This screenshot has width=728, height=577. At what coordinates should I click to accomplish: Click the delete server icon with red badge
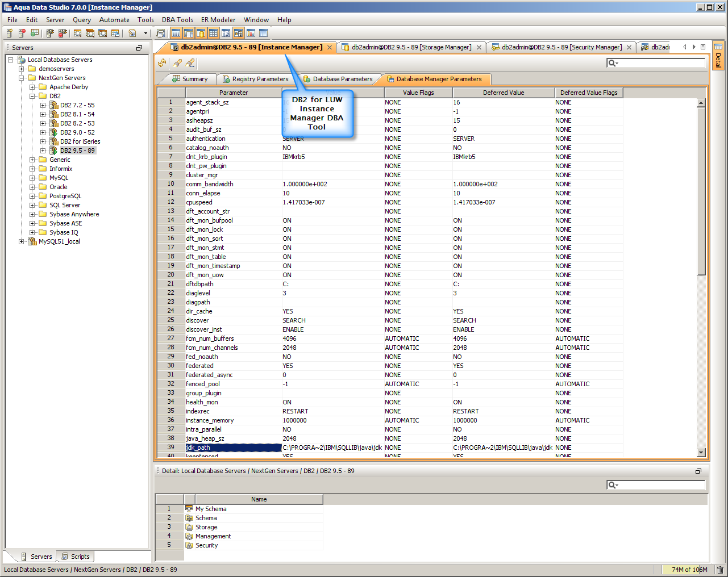coord(22,34)
